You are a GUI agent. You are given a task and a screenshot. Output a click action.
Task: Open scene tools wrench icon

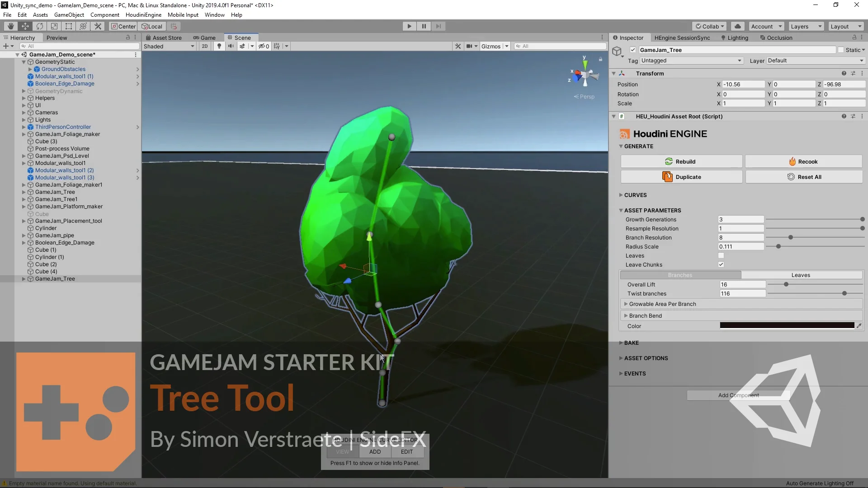458,46
